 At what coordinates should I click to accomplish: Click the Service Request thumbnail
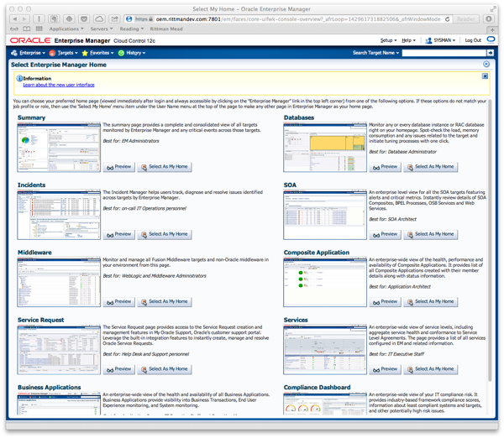coord(59,349)
